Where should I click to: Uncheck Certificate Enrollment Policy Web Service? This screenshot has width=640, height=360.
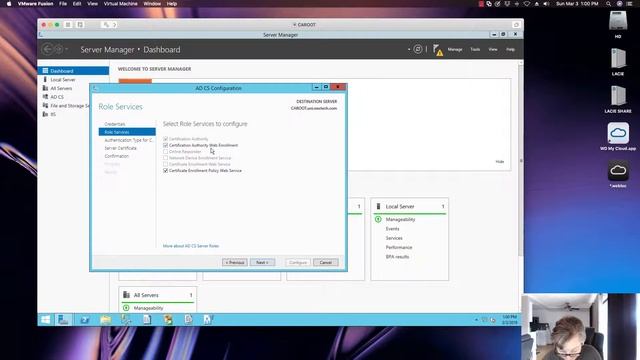[x=165, y=171]
